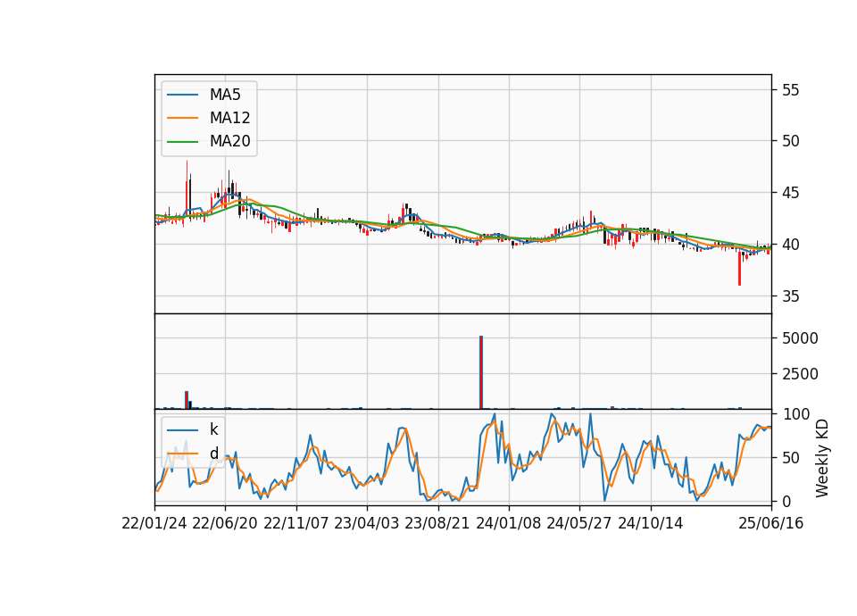Click the k legend label
Screen dimensions: 857x616
(x=213, y=429)
